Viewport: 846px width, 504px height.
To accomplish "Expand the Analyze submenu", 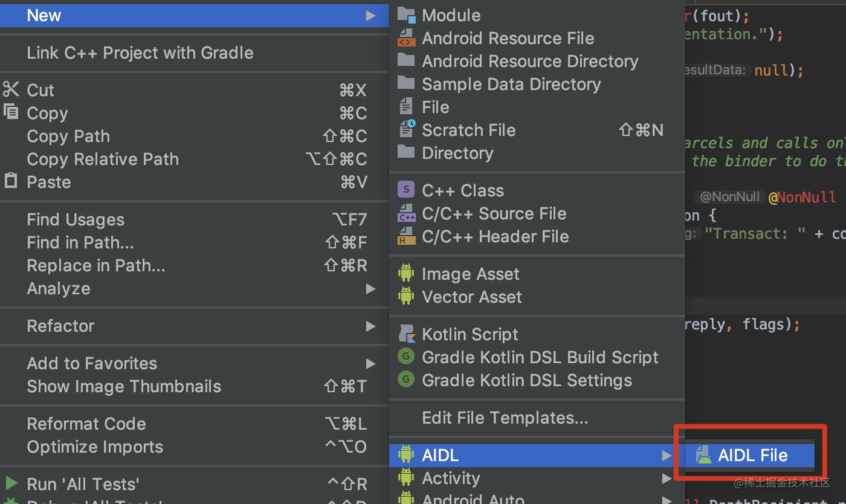I will click(370, 289).
